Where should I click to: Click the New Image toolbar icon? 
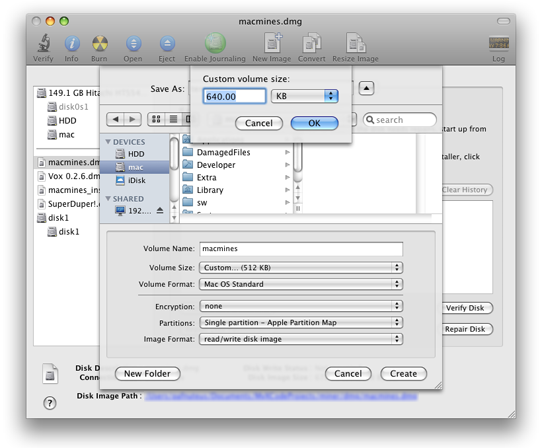point(272,43)
